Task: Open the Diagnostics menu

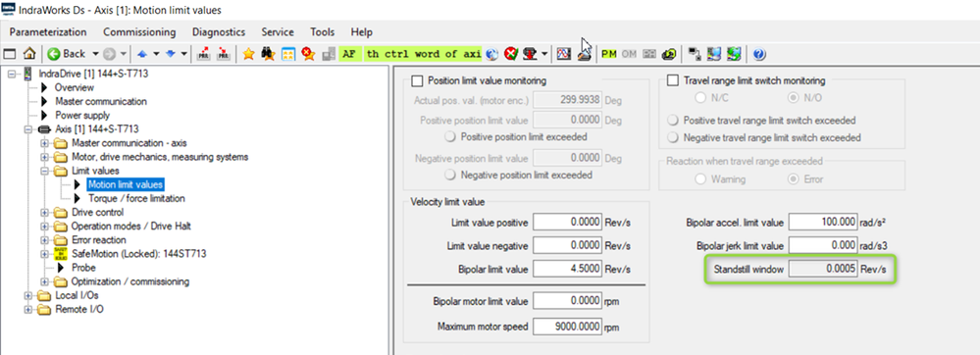Action: [x=219, y=32]
